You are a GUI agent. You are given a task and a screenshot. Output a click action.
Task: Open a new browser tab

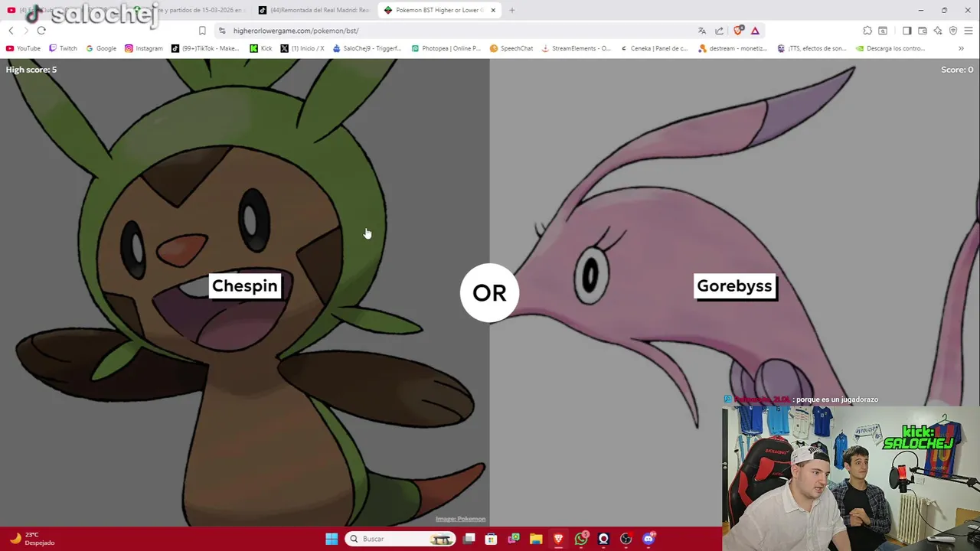coord(512,10)
